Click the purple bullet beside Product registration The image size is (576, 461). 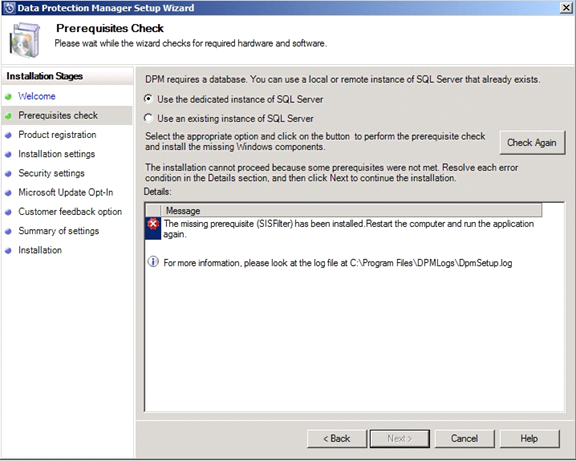pyautogui.click(x=8, y=135)
